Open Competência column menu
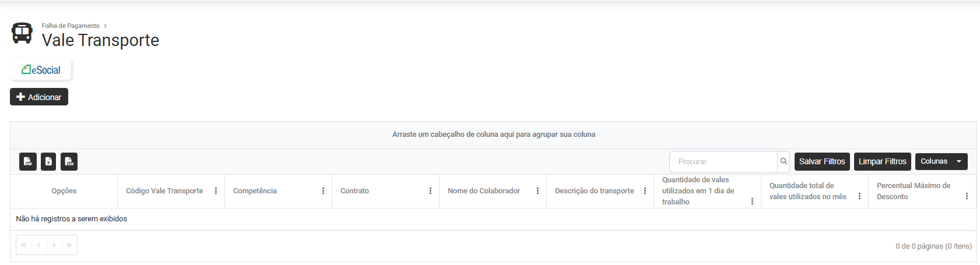 click(x=323, y=191)
